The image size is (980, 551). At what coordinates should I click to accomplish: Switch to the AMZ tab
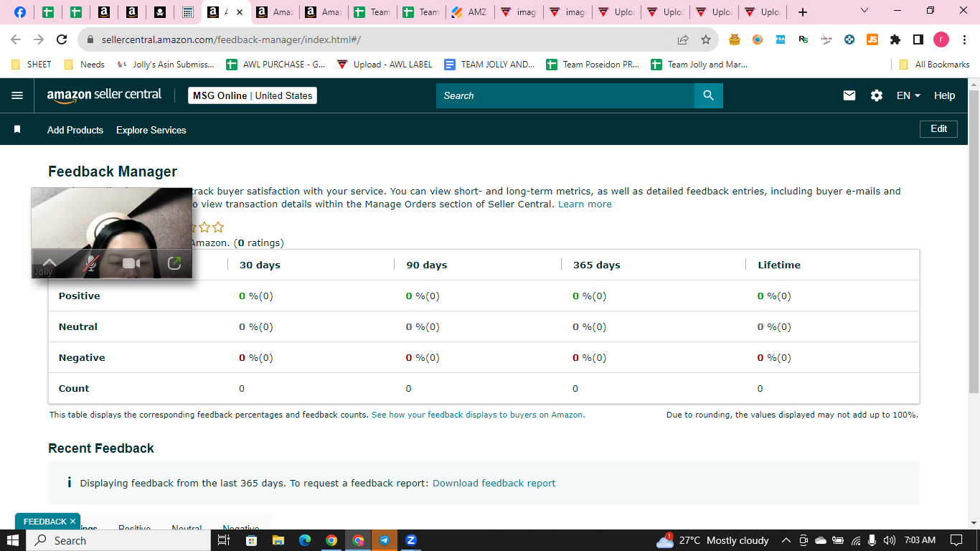point(469,12)
